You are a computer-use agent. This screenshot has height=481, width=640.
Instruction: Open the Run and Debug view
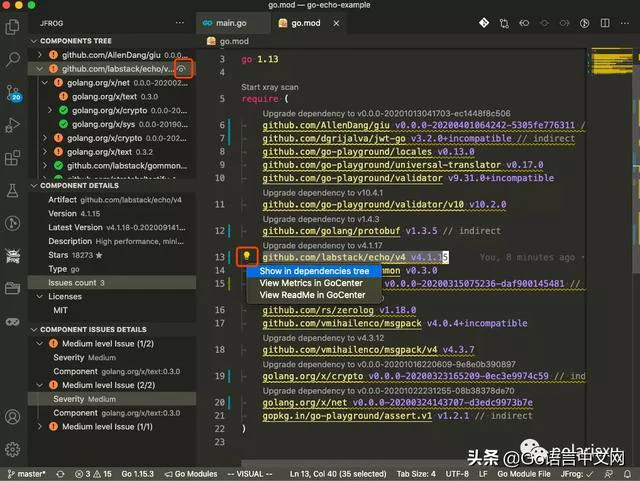coord(13,125)
